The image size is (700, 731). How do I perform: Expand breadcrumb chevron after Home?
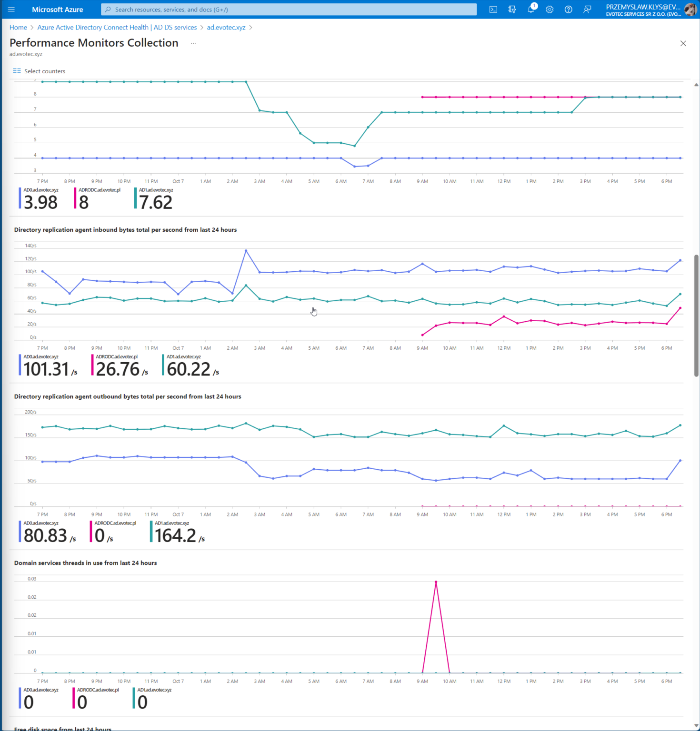30,27
